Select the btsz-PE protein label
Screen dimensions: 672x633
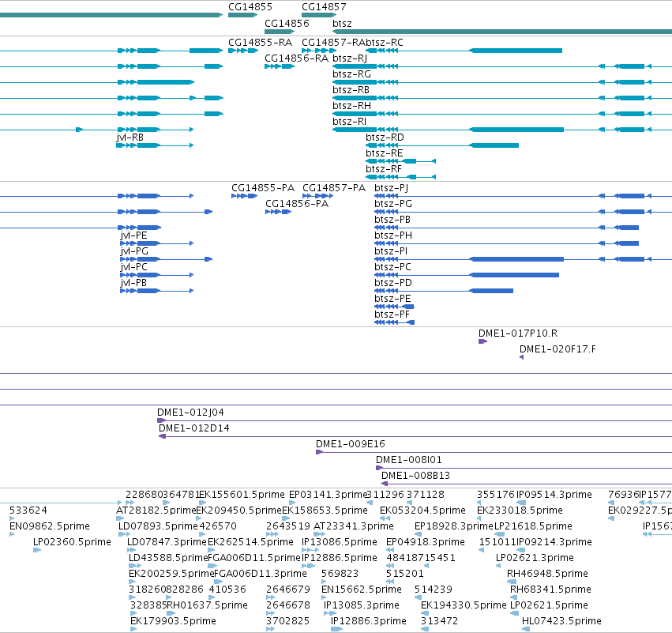click(392, 299)
